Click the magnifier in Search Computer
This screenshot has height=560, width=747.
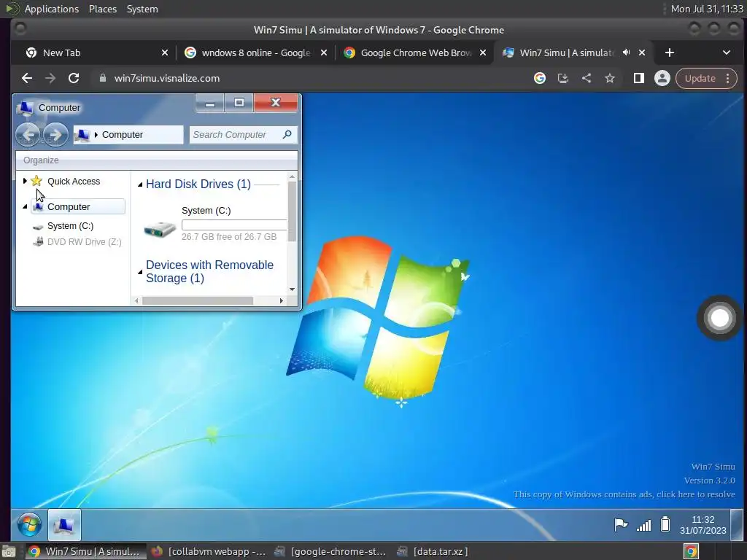point(287,135)
